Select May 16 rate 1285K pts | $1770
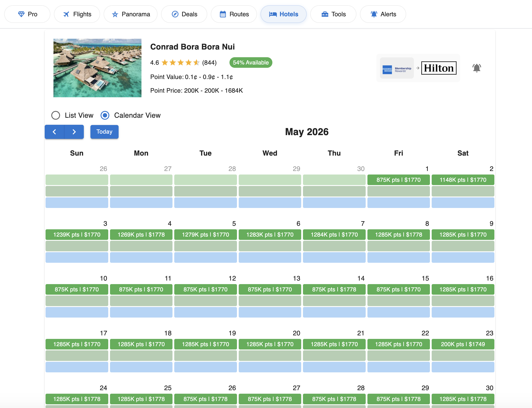The height and width of the screenshot is (408, 532). (x=463, y=289)
